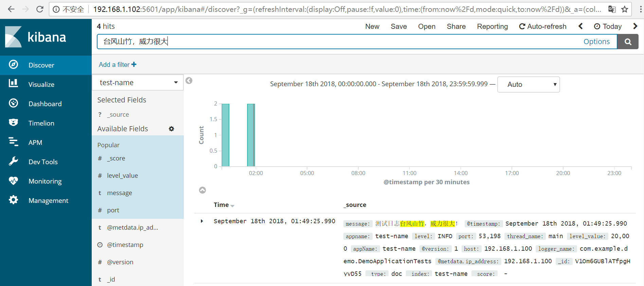Click the site info not-secure icon
The height and width of the screenshot is (286, 644).
[56, 9]
